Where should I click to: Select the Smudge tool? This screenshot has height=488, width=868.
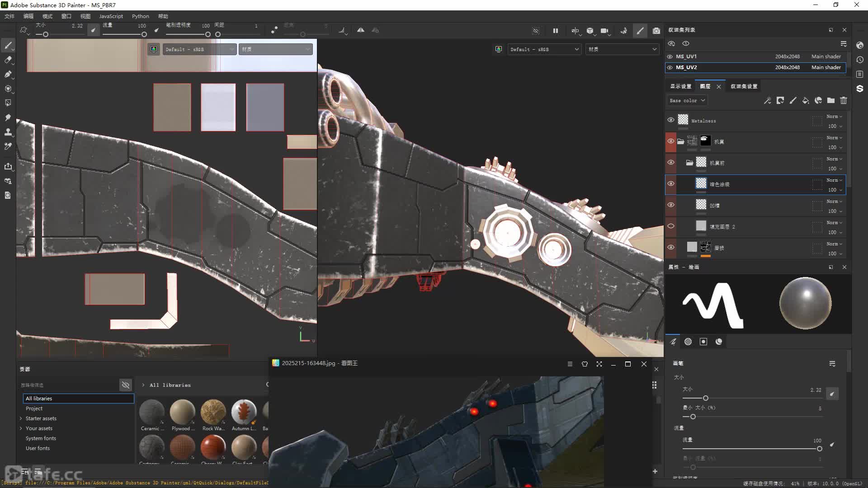8,117
